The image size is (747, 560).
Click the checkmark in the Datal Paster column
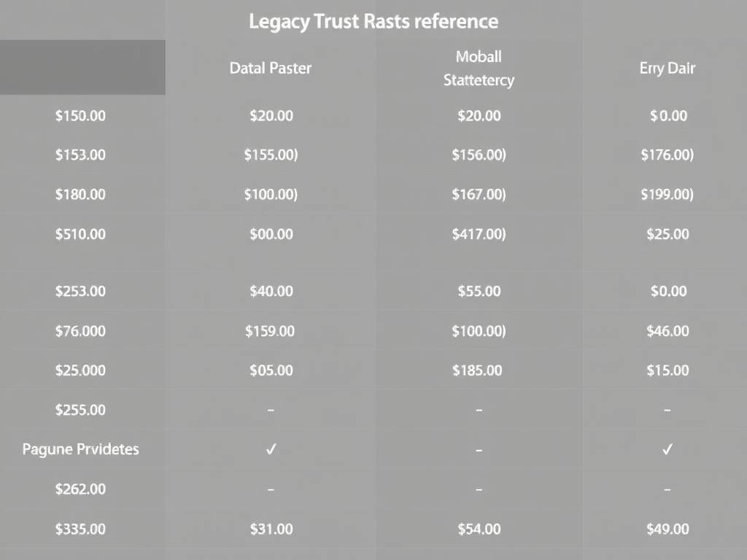point(271,450)
